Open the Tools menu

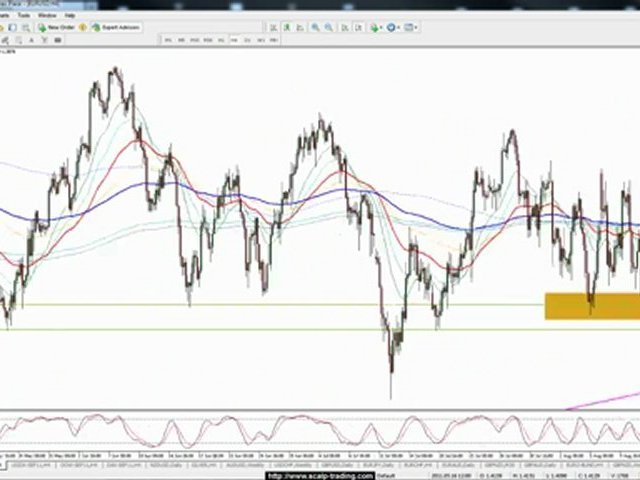21,16
